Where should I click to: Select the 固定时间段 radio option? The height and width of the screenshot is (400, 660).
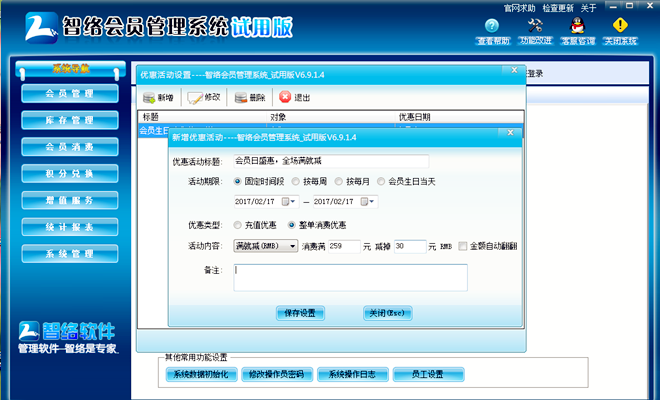(237, 181)
